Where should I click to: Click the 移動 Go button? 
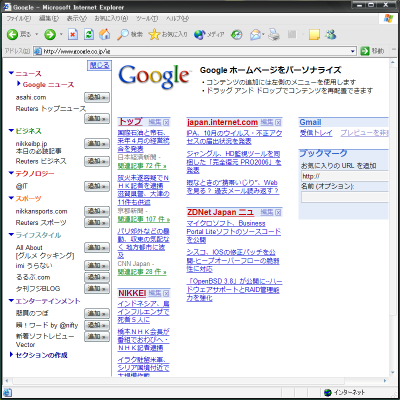click(373, 51)
